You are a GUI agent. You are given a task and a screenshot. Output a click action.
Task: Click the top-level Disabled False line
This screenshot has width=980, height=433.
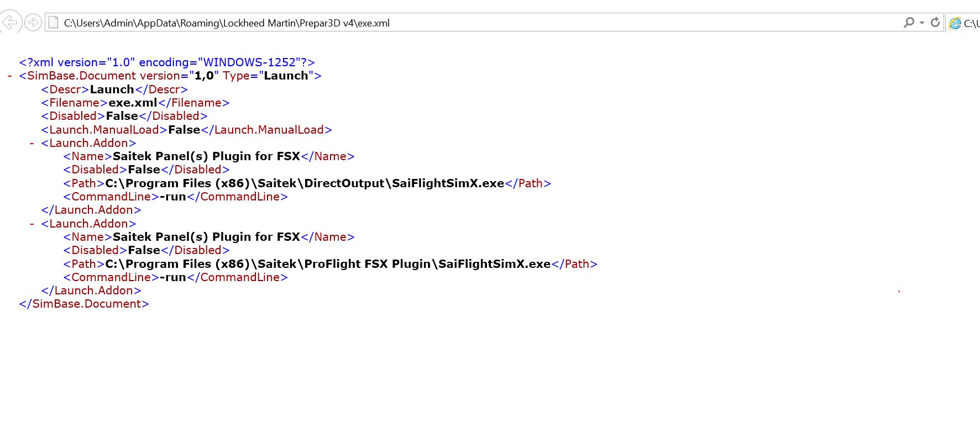[x=124, y=116]
